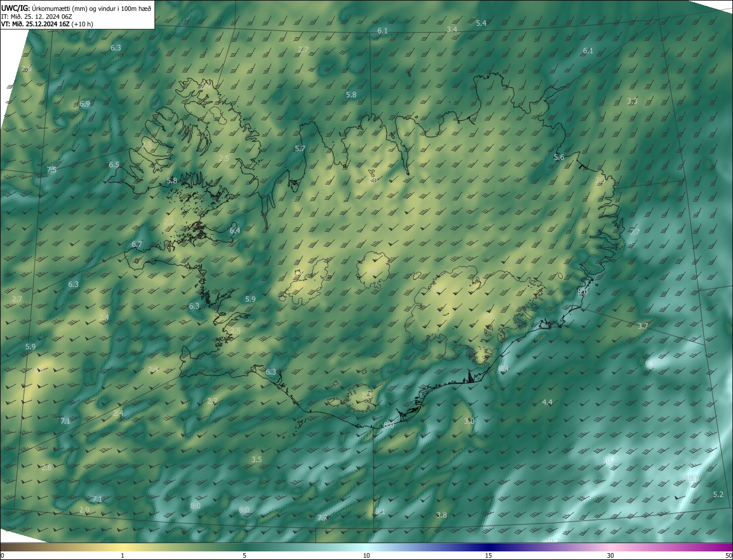Click the 6.9 value label
This screenshot has height=560, width=733.
[85, 104]
